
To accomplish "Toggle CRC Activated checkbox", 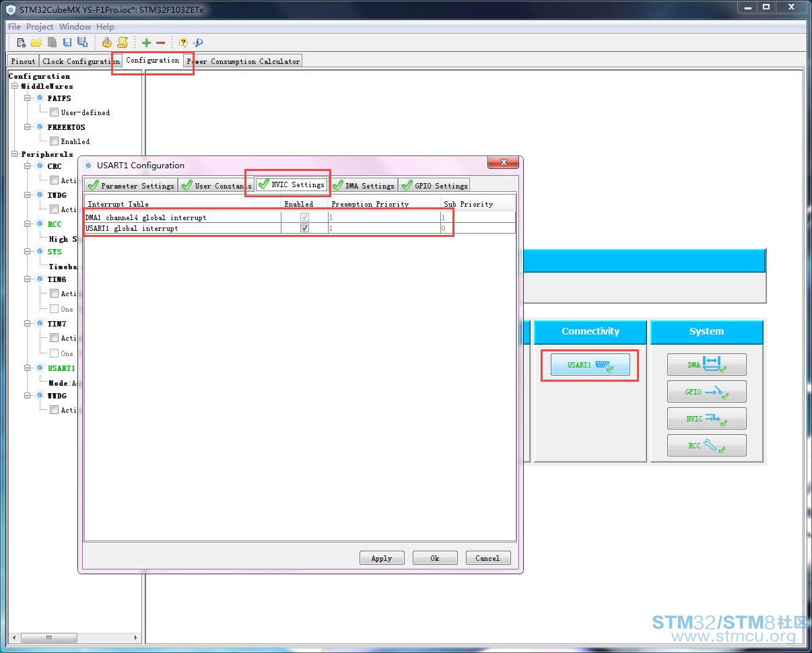I will pos(55,180).
